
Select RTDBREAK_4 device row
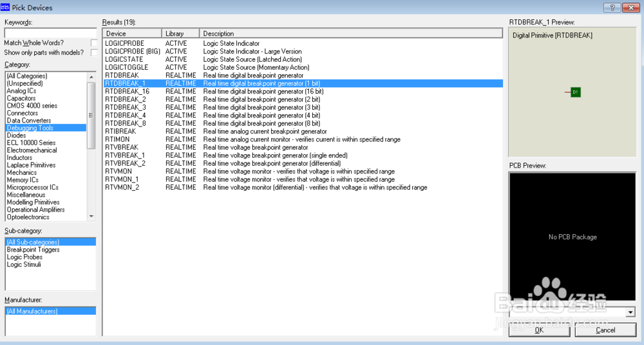[303, 115]
